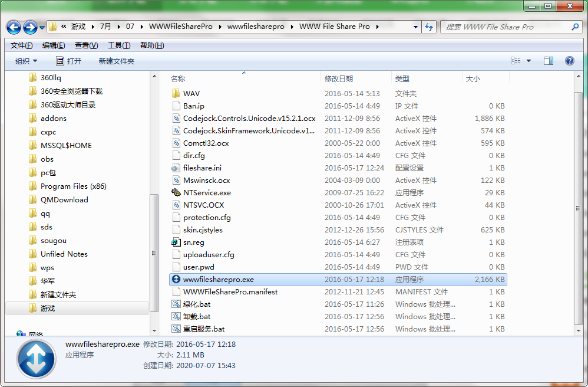Select the NTService.exe icon
The image size is (588, 387).
(176, 192)
